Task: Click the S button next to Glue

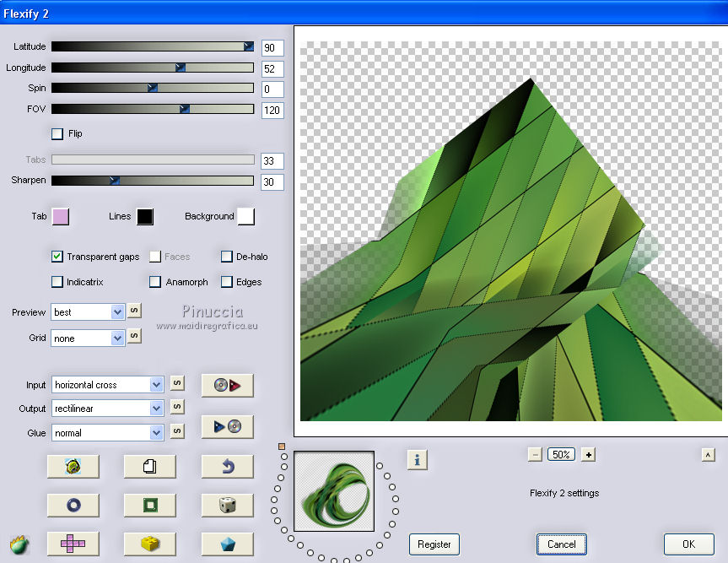Action: (177, 430)
